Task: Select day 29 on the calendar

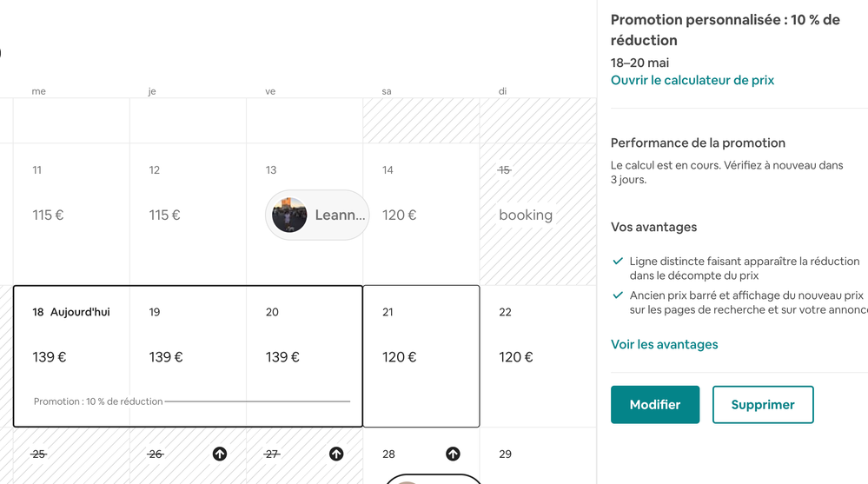Action: point(537,456)
